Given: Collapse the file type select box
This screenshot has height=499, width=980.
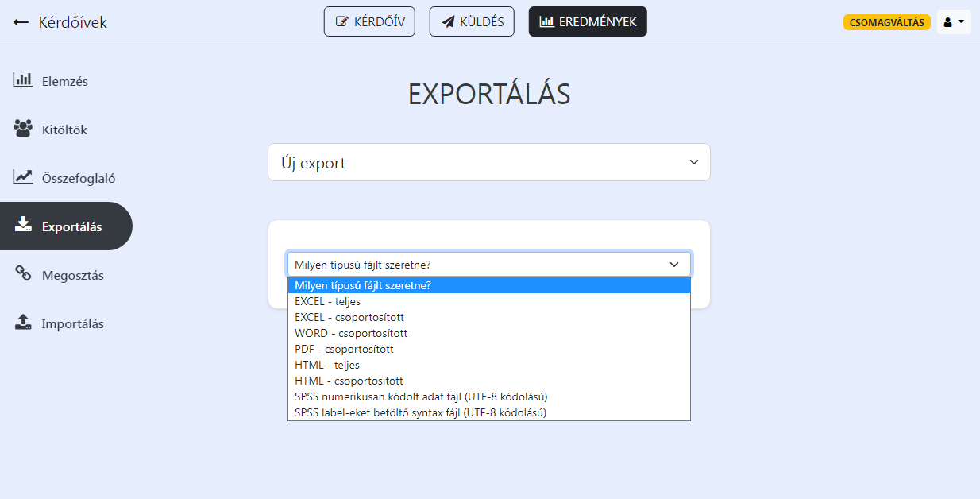Looking at the screenshot, I should point(489,265).
